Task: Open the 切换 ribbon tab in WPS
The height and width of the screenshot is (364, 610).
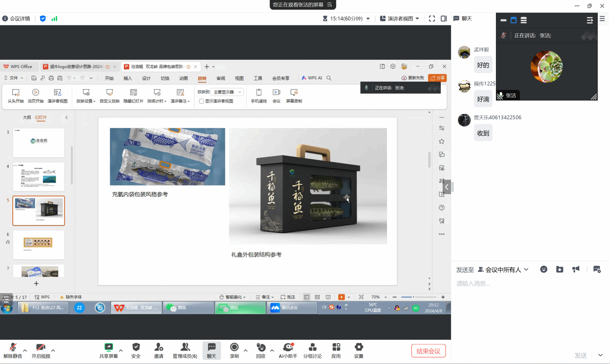Action: pos(165,78)
